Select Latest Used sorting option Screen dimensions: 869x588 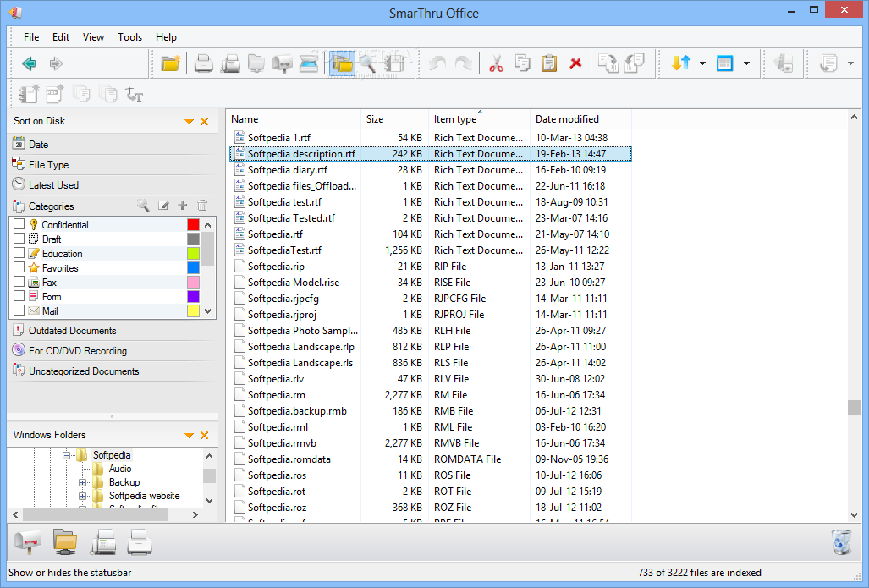coord(113,185)
